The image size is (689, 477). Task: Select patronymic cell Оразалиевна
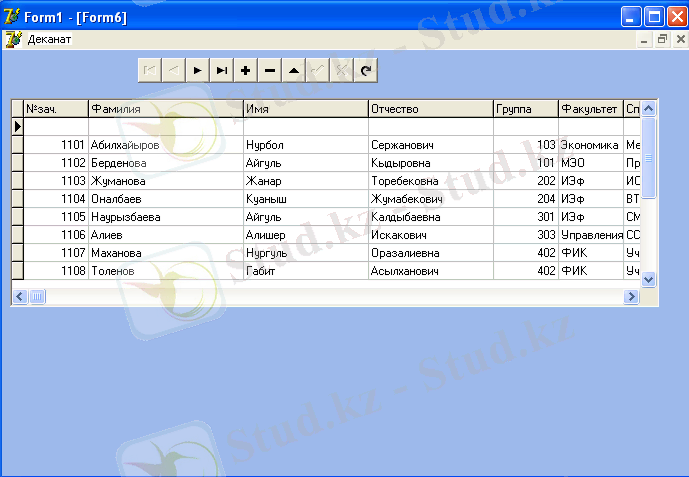(431, 253)
